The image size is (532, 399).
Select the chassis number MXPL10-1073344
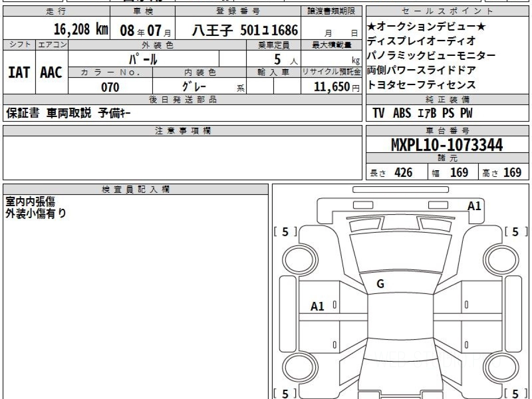click(447, 145)
